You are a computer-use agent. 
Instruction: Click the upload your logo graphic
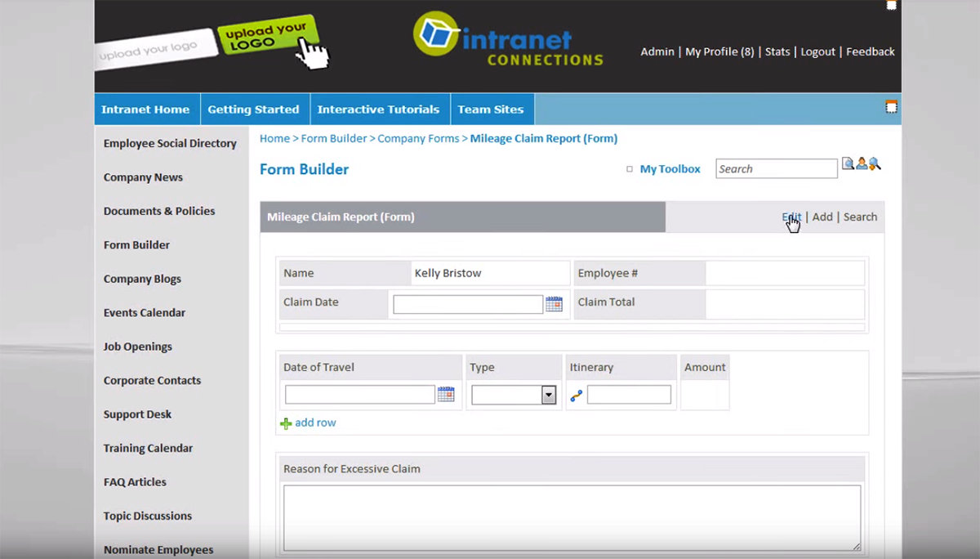265,33
